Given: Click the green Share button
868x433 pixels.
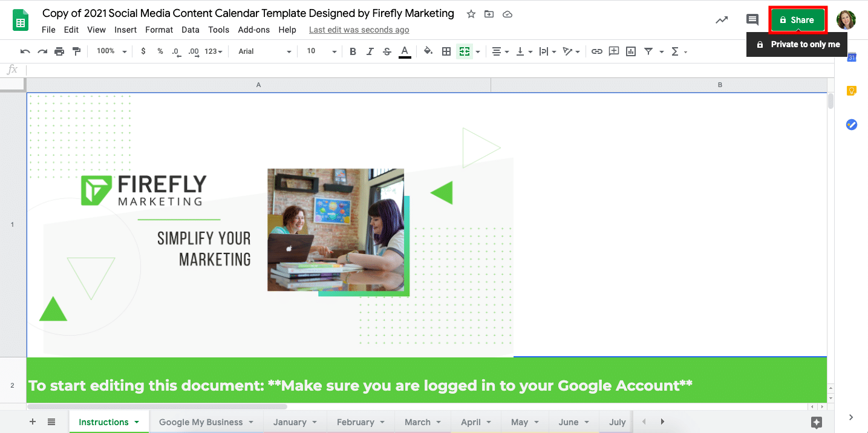Looking at the screenshot, I should (x=797, y=20).
